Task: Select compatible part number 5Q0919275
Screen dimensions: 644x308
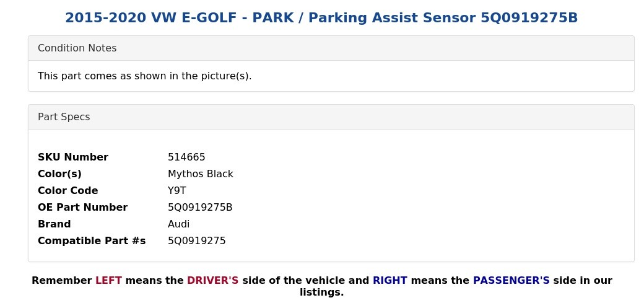Action: (197, 241)
